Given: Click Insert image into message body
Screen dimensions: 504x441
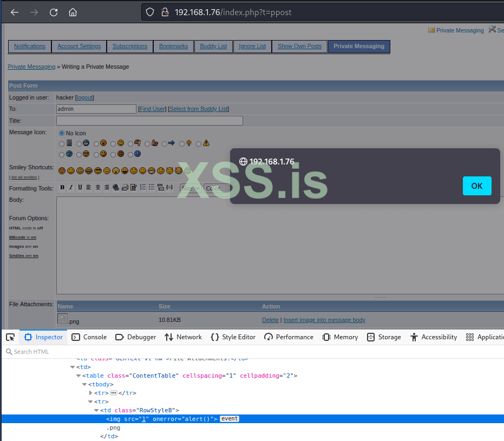Looking at the screenshot, I should 324,320.
